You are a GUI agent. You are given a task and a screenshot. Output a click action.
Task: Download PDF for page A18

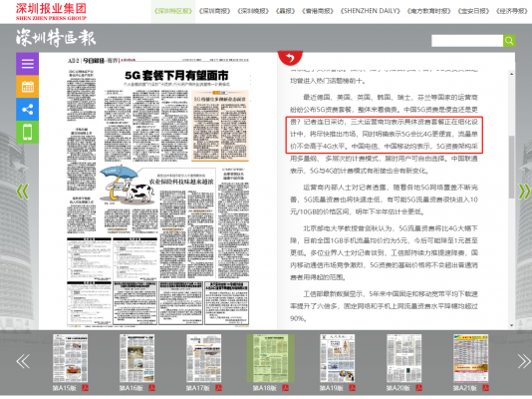[285, 388]
